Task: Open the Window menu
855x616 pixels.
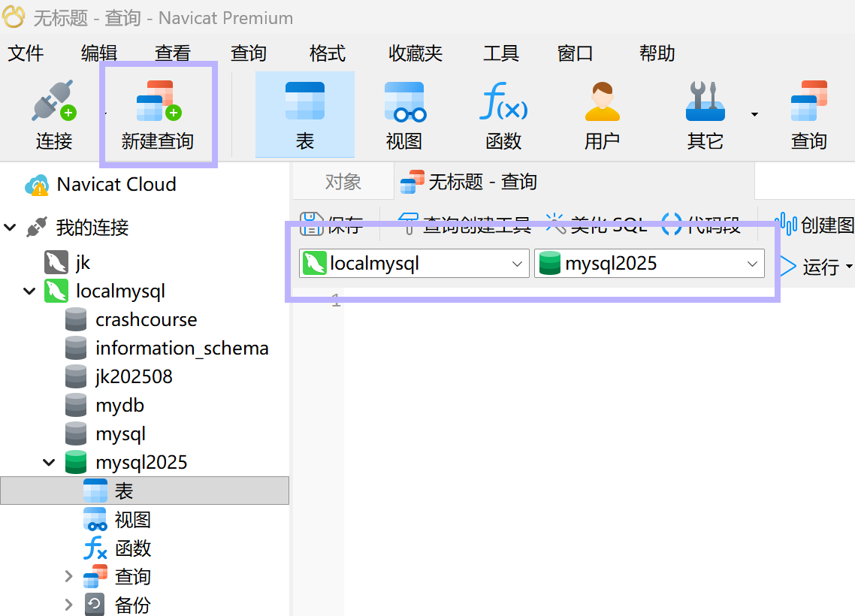Action: (x=576, y=53)
